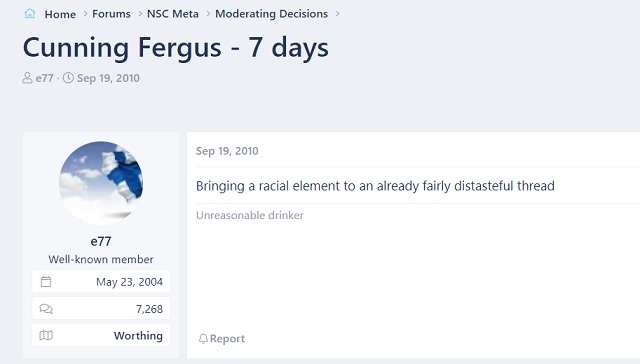Click the chevron between Forums and NSC Meta
Screen dimensions: 640x364
[x=140, y=14]
